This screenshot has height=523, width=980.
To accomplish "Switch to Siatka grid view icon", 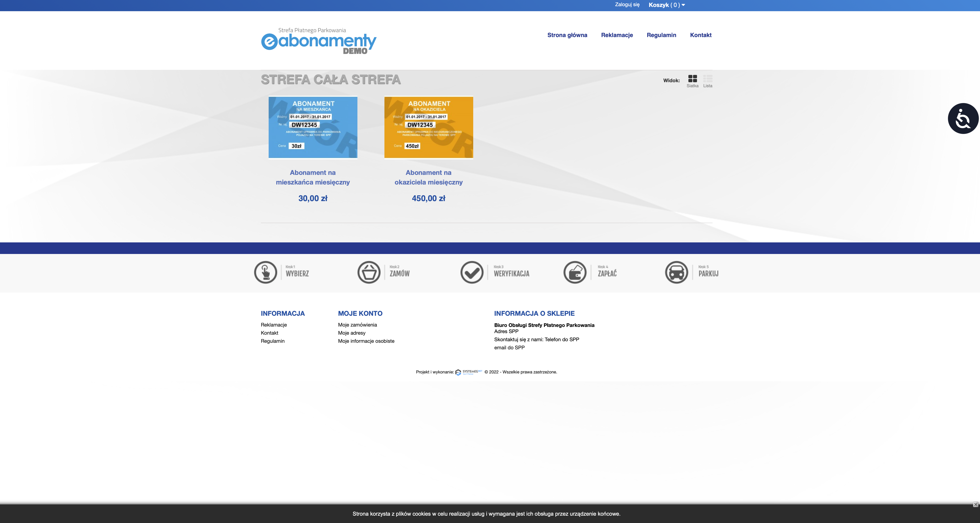I will pyautogui.click(x=692, y=79).
